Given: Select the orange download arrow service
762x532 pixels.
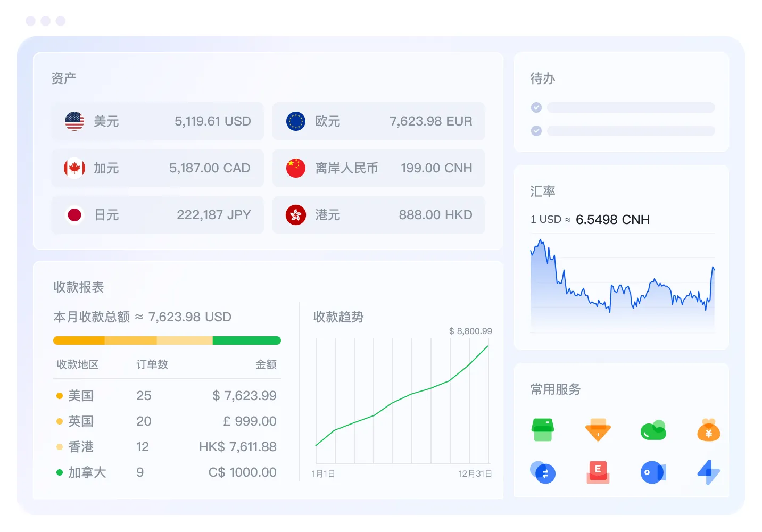Looking at the screenshot, I should pyautogui.click(x=598, y=430).
